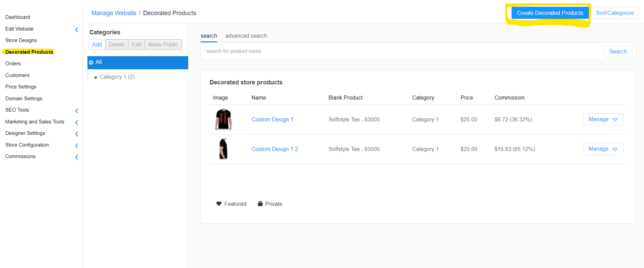
Task: Click Create Decorated Products button
Action: tap(550, 13)
